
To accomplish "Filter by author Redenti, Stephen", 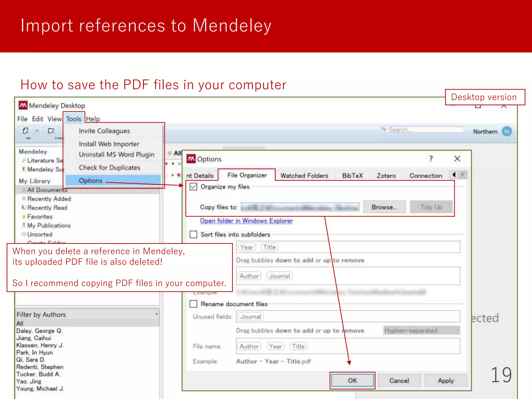I will point(40,367).
